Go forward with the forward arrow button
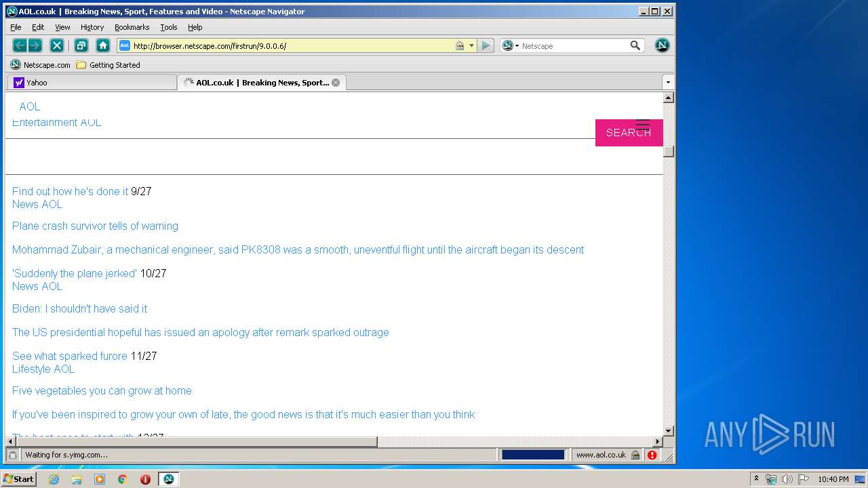 pos(35,45)
